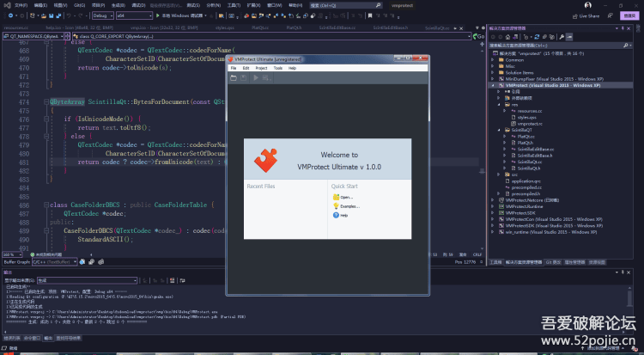Click the Home icon in Solution Explorer toolbar
Viewport: 644px width, 355px height.
pos(507,37)
